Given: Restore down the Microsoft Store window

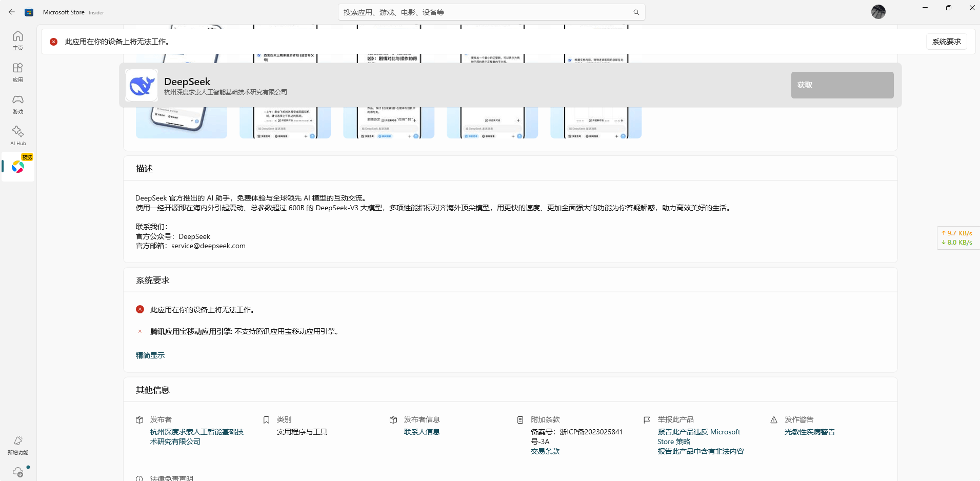Looking at the screenshot, I should pyautogui.click(x=949, y=8).
